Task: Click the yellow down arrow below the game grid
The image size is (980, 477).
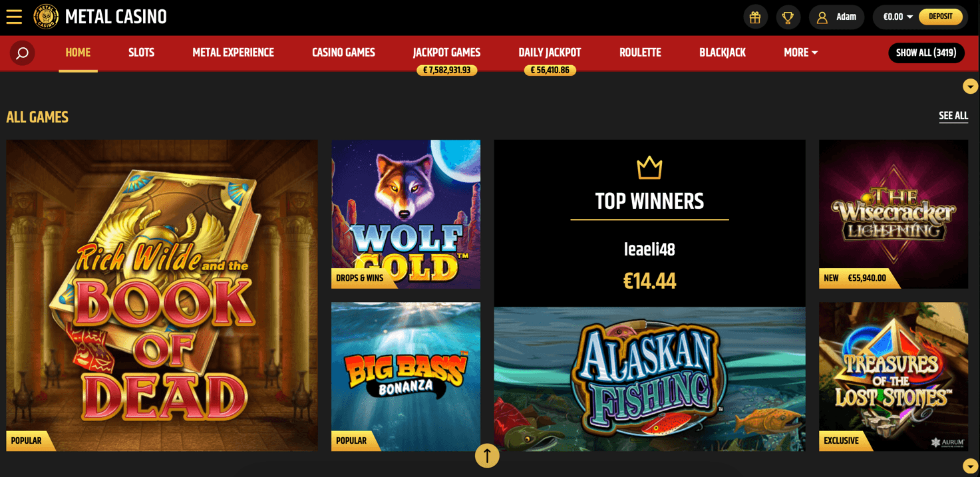Action: [x=970, y=466]
